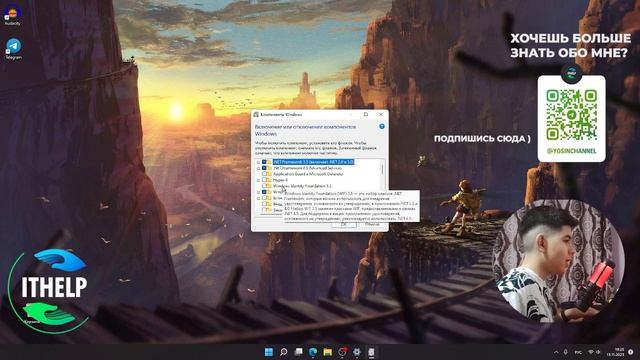Open the clock and date flyout
Screen dimensions: 640x360
point(616,352)
